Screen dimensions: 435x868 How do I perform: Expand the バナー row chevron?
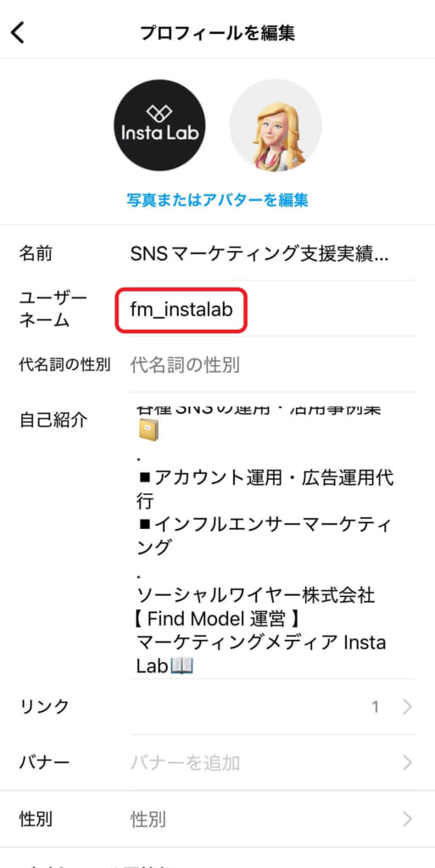407,763
